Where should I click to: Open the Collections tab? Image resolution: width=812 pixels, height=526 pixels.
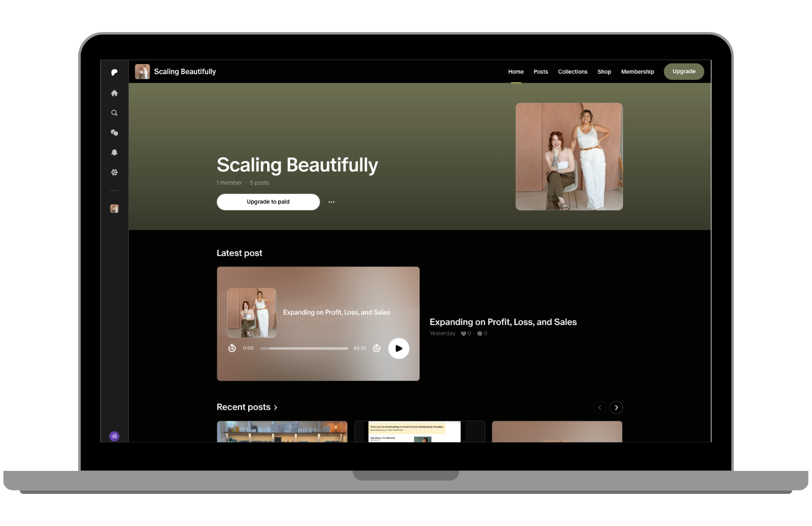[572, 72]
